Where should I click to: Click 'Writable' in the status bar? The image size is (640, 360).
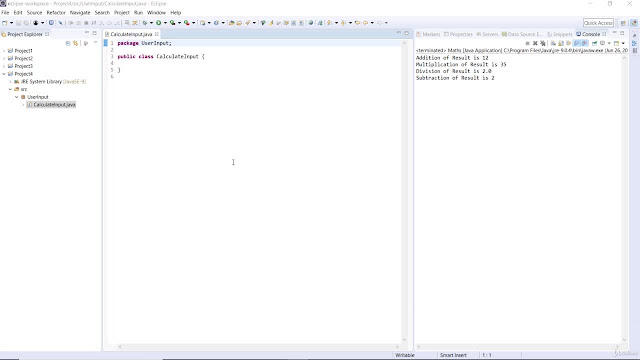click(404, 355)
